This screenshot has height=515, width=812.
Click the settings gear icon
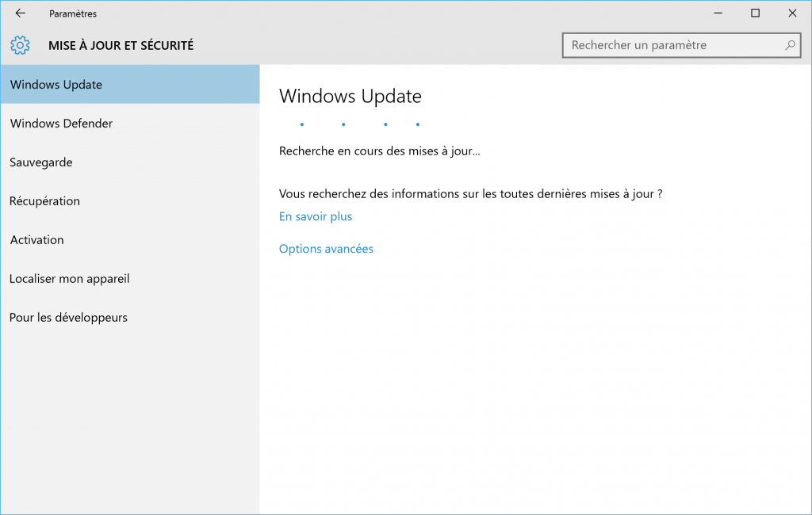[x=20, y=45]
